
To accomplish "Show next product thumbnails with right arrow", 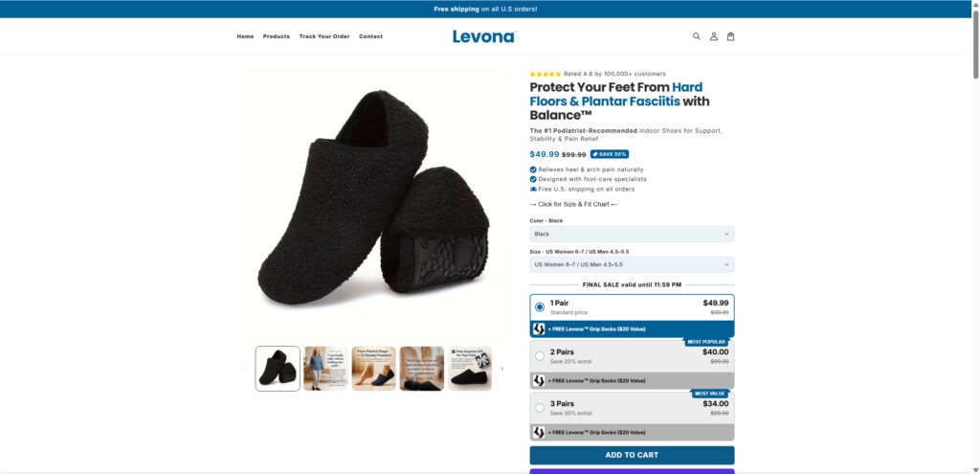I will coord(502,369).
